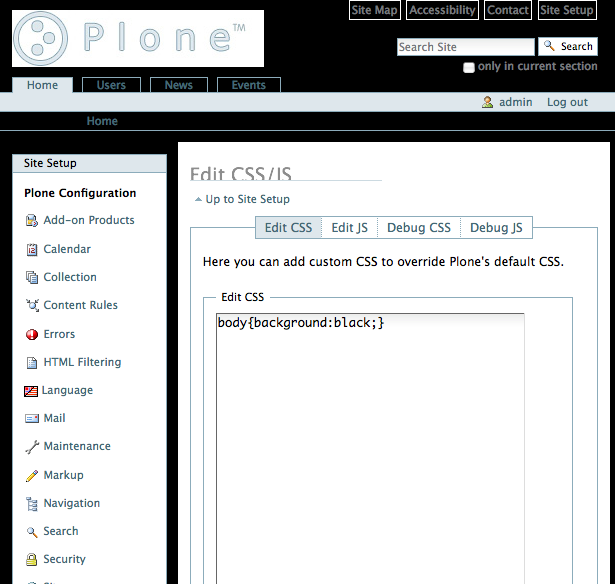615x584 pixels.
Task: Open the Users navigation tab
Action: coord(111,86)
